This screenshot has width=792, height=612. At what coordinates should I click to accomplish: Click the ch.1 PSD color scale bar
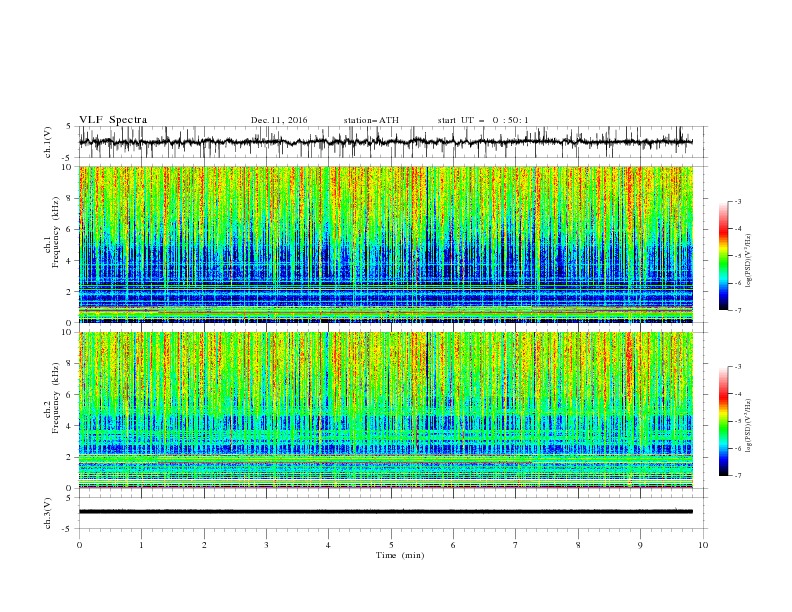(723, 256)
